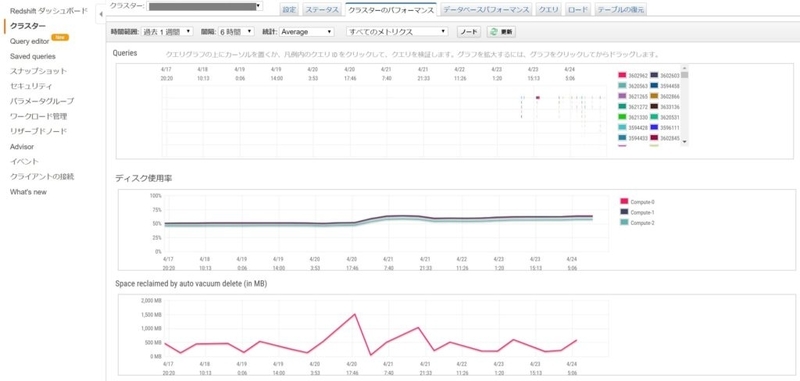Click query legend scrollbar up arrow
Viewport: 800px width, 381px height.
[x=685, y=67]
